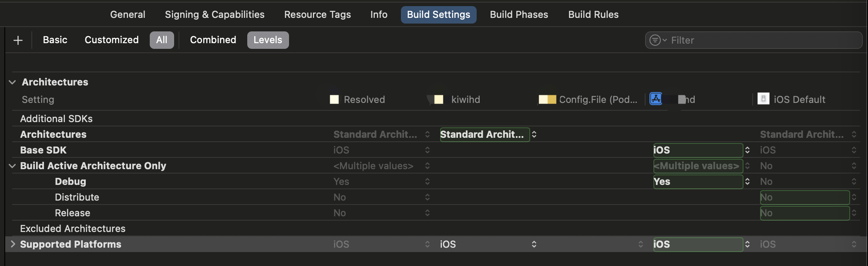
Task: Show Basic build settings
Action: click(55, 40)
